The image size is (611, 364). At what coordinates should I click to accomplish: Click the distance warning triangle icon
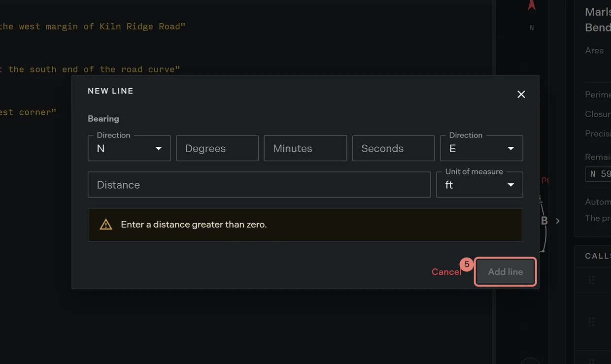pos(106,225)
